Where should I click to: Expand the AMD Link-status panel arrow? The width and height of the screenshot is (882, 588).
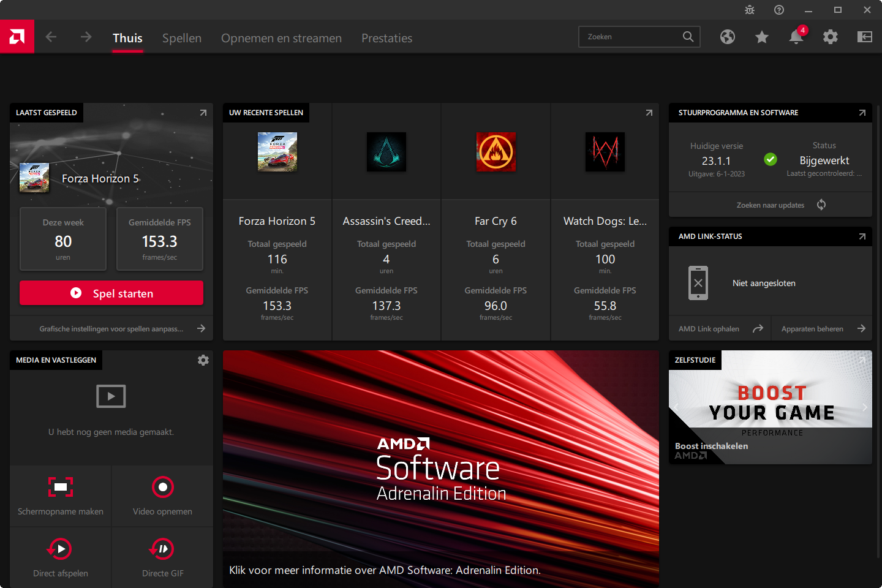[x=862, y=236]
